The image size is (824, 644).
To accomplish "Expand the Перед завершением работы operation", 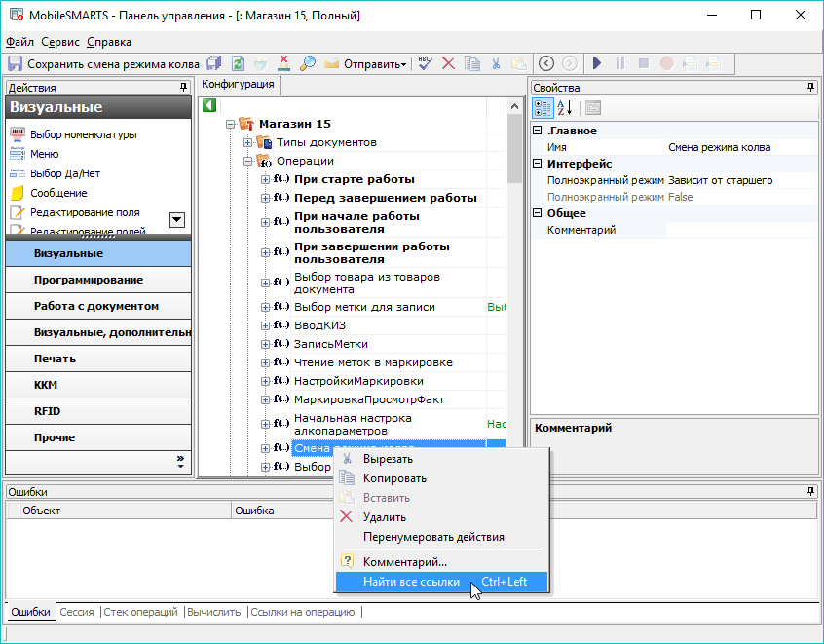I will pyautogui.click(x=265, y=198).
